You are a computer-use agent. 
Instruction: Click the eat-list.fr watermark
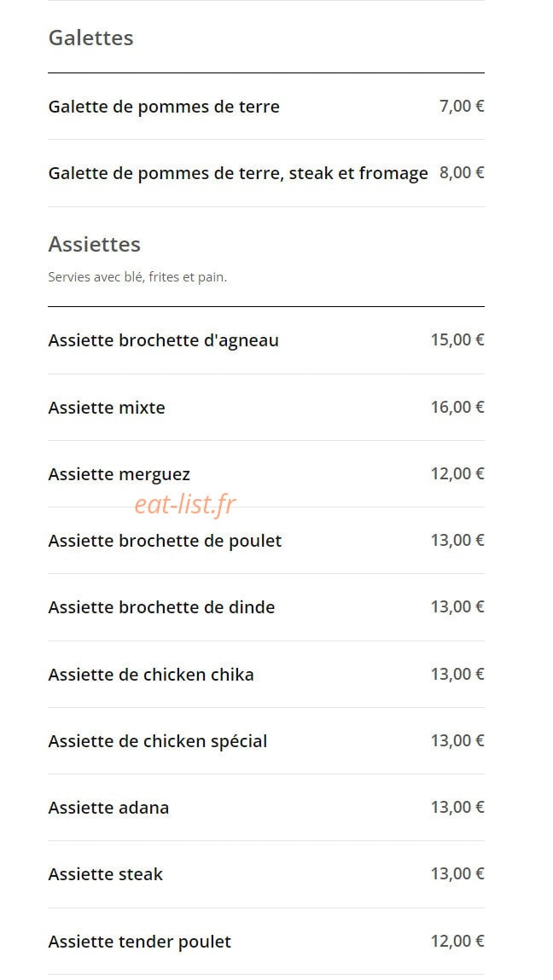pos(185,504)
